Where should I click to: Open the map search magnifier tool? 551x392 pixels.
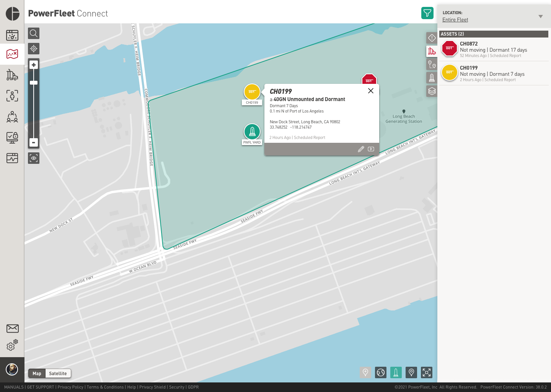tap(34, 33)
